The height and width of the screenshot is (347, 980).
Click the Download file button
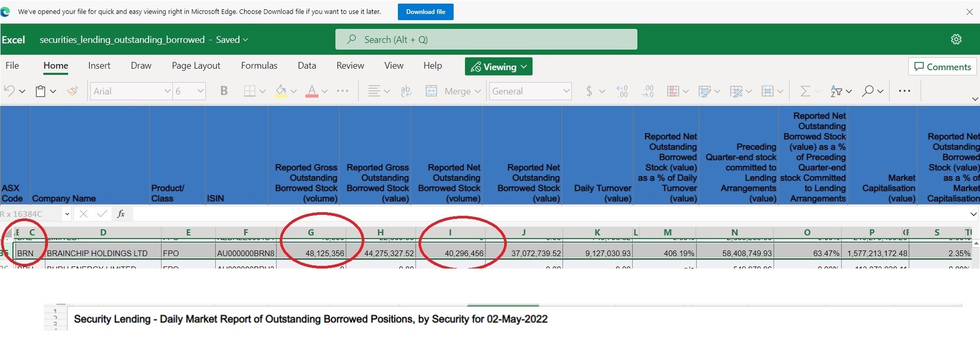[425, 12]
